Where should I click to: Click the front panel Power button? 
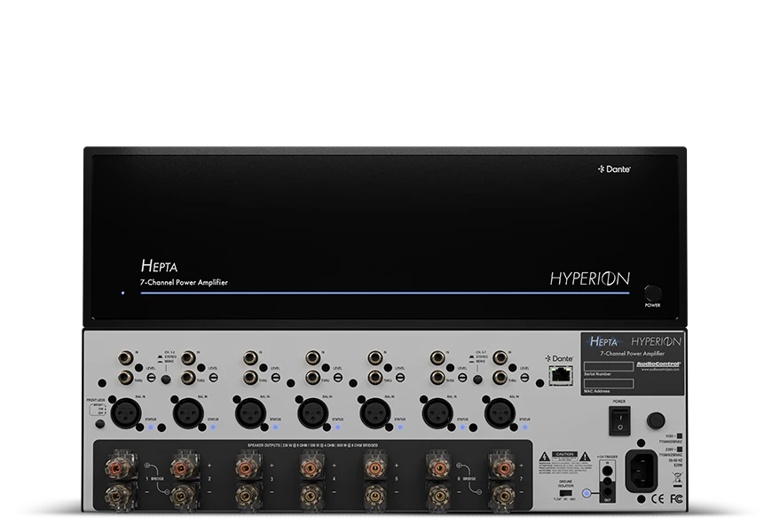coord(653,293)
